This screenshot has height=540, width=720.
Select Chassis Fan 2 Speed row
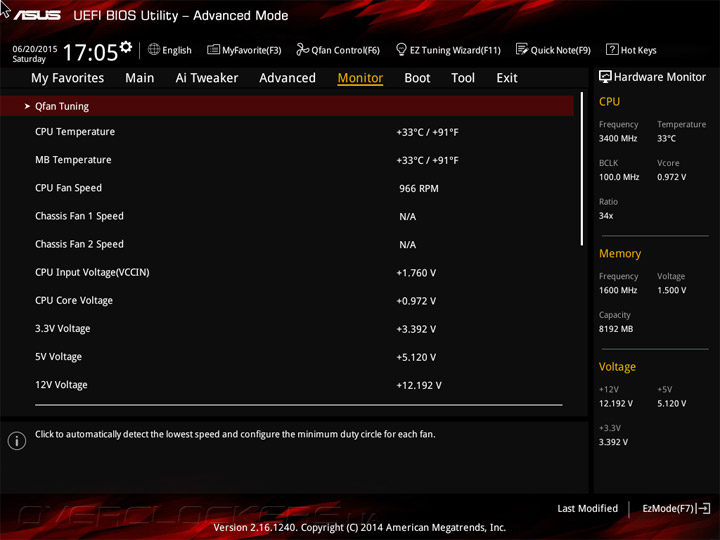pyautogui.click(x=287, y=244)
